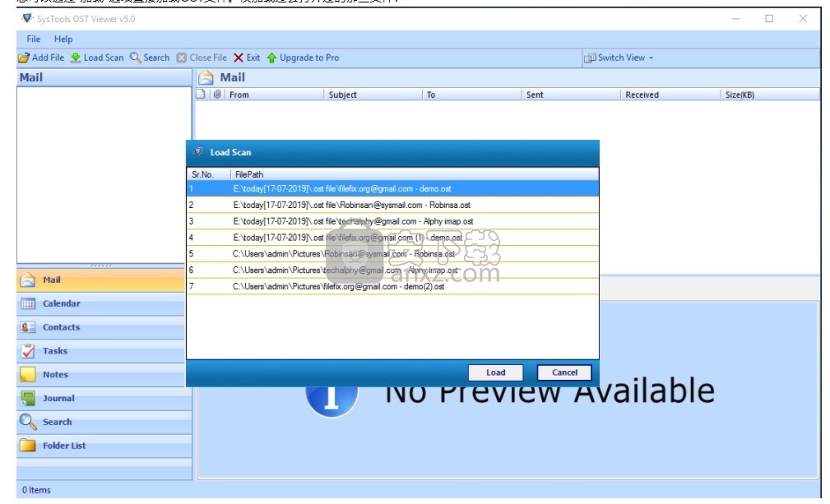Image resolution: width=830 pixels, height=504 pixels.
Task: Open Mail section via envelope icon
Action: click(27, 280)
